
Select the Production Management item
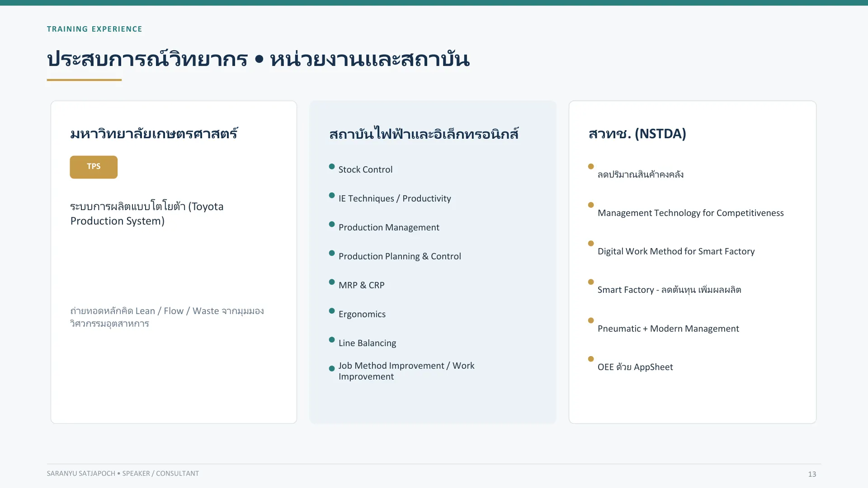click(x=389, y=227)
